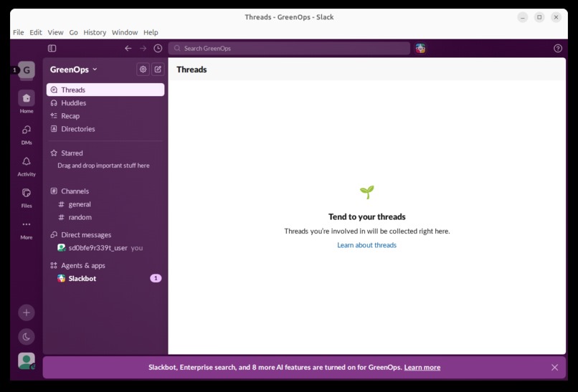Follow the Learn about threads link
Viewport: 578px width, 392px height.
pos(366,245)
